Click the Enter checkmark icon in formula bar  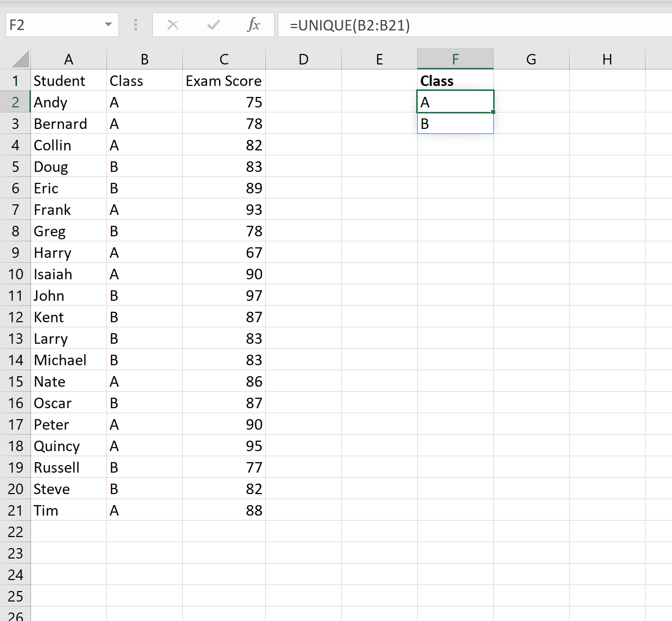[x=213, y=25]
